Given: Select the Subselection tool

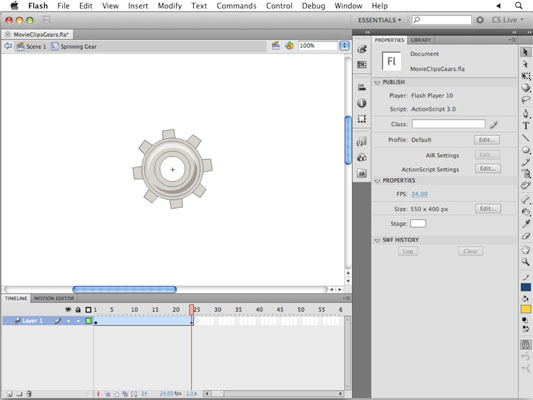Looking at the screenshot, I should (x=525, y=64).
